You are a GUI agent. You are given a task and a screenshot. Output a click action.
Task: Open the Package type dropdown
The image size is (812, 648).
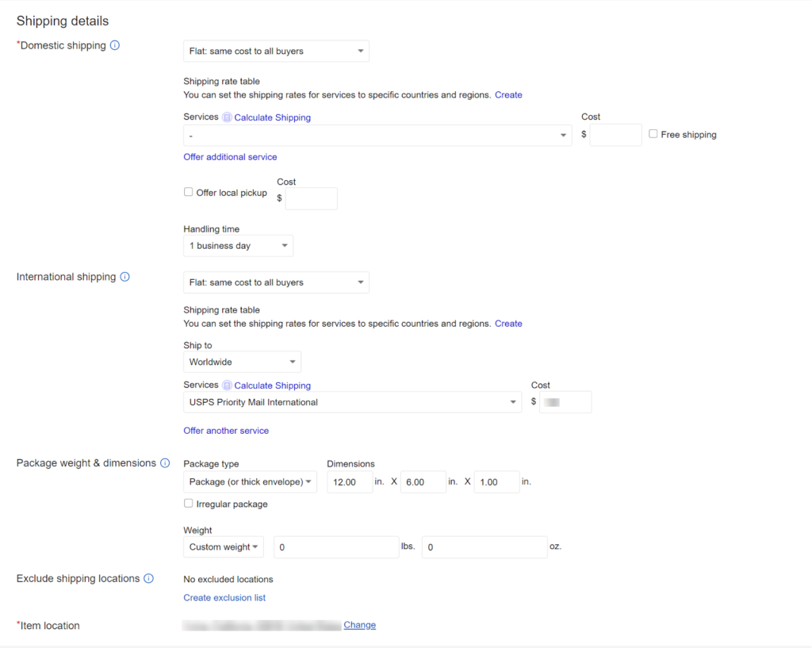pyautogui.click(x=250, y=481)
